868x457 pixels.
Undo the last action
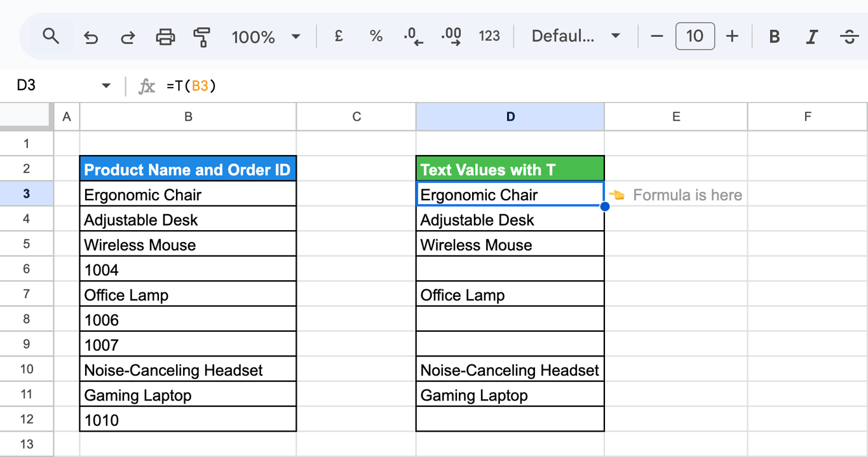(91, 37)
